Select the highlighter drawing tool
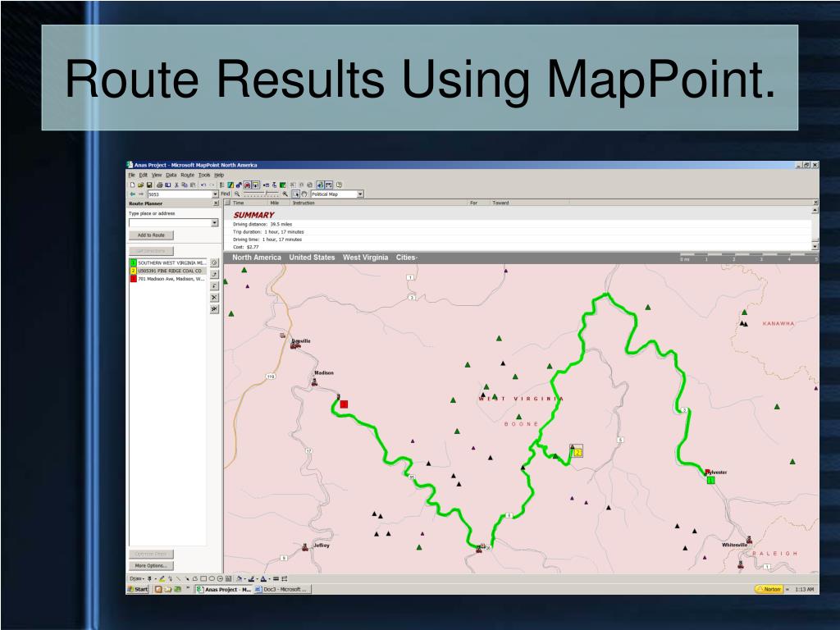The width and height of the screenshot is (840, 630). pos(162,578)
